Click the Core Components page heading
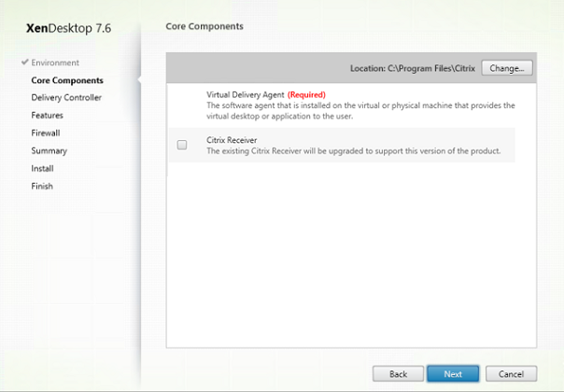The image size is (564, 392). point(204,26)
